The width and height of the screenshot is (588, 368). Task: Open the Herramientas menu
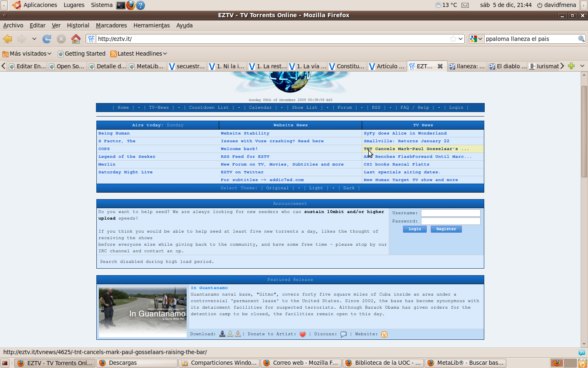pyautogui.click(x=151, y=25)
